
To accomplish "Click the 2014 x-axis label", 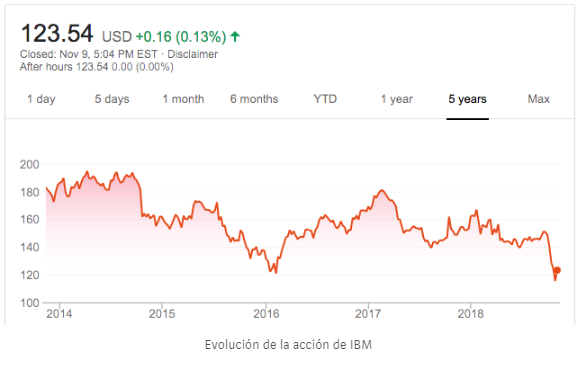I will click(x=59, y=314).
